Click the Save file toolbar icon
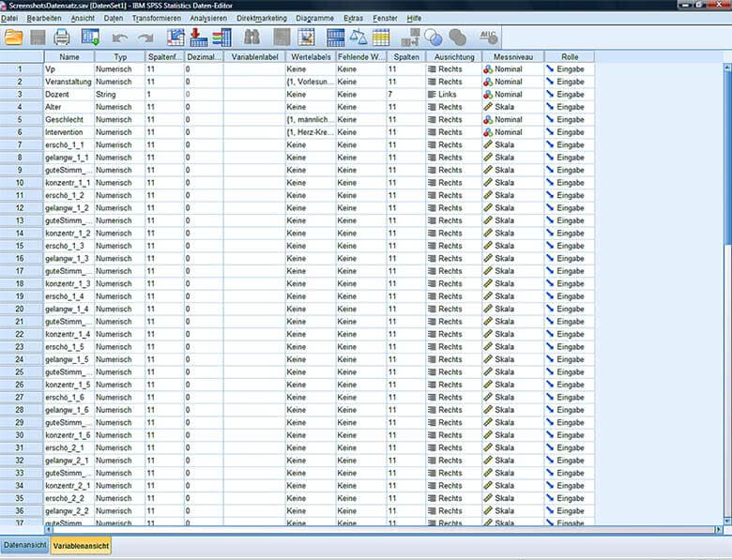This screenshot has width=732, height=560. [x=38, y=38]
